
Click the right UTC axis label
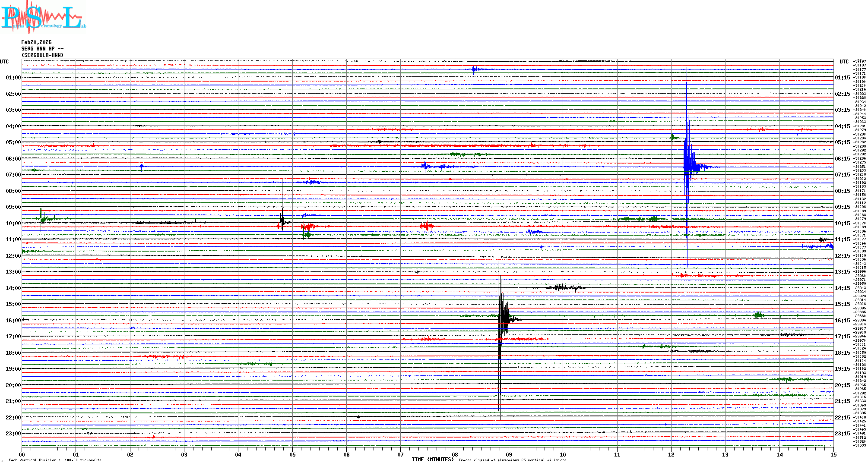click(844, 62)
